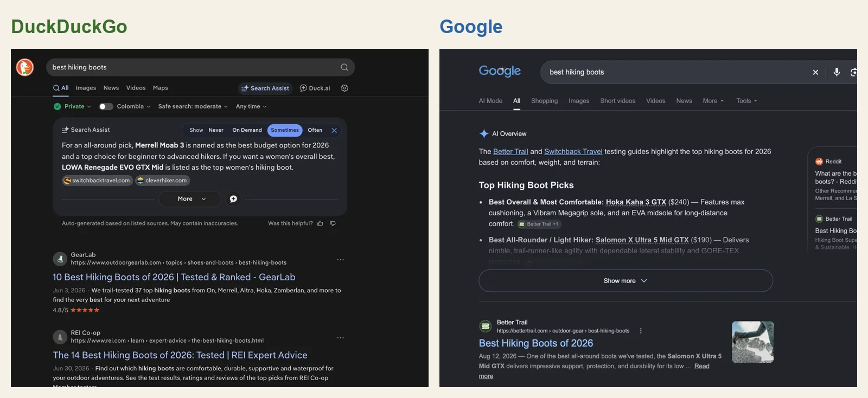Clear the Google search box with X
The width and height of the screenshot is (868, 398).
point(815,72)
